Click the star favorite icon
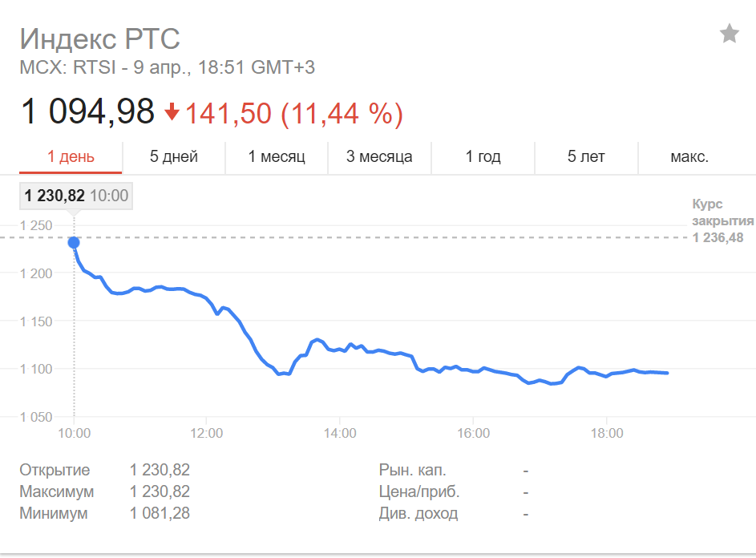This screenshot has height=558, width=756. 729,34
